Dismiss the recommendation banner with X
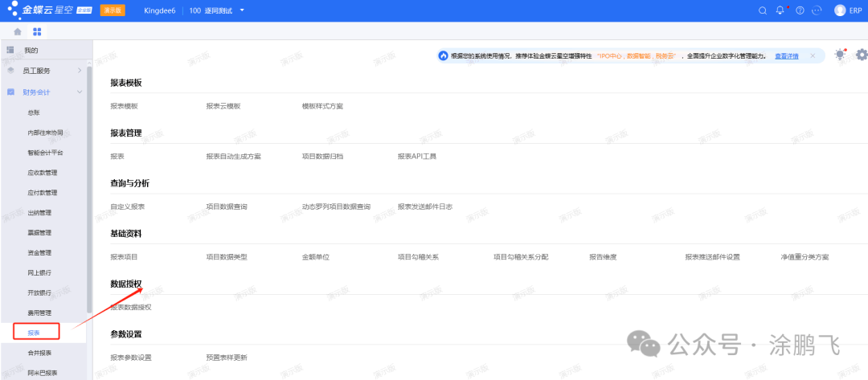This screenshot has height=380, width=868. click(813, 55)
